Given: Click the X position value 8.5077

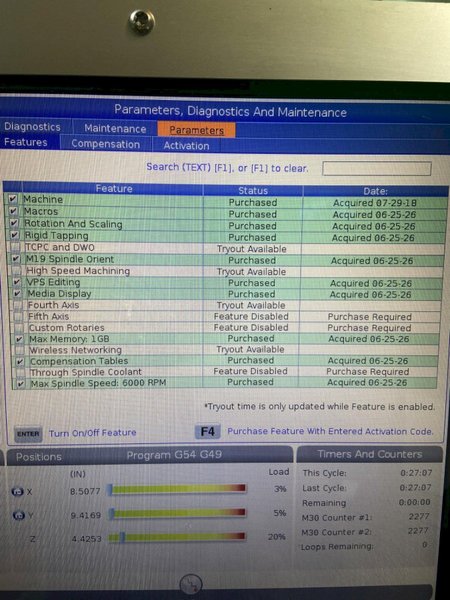Looking at the screenshot, I should 85,491.
